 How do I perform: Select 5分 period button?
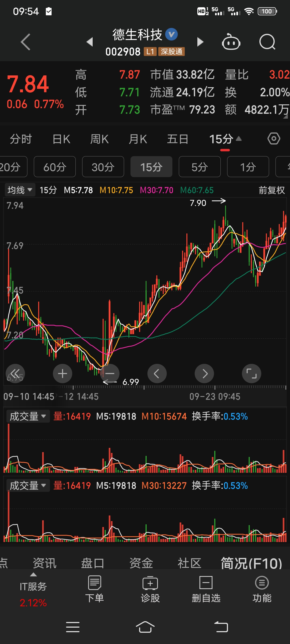click(200, 167)
